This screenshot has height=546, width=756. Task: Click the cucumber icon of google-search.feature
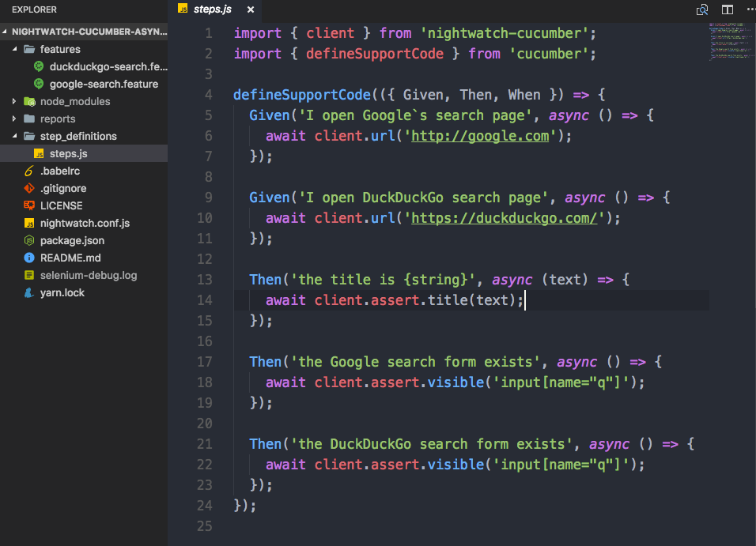coord(39,84)
